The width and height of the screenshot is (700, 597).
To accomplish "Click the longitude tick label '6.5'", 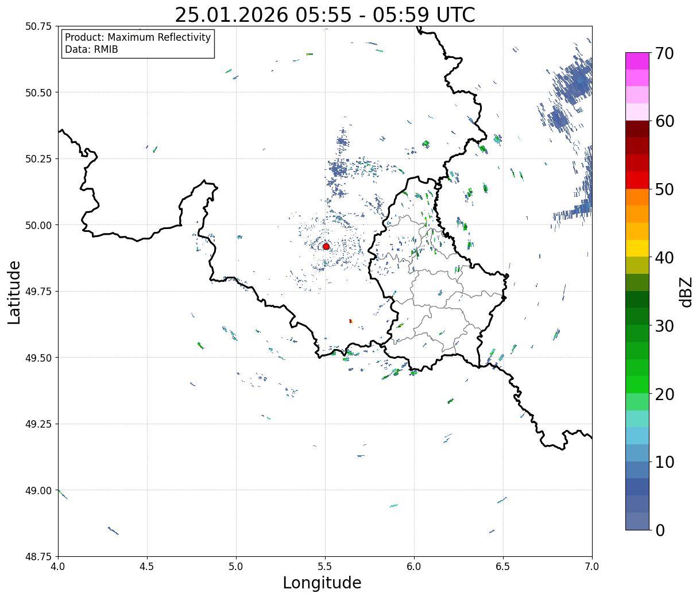I will pos(503,567).
